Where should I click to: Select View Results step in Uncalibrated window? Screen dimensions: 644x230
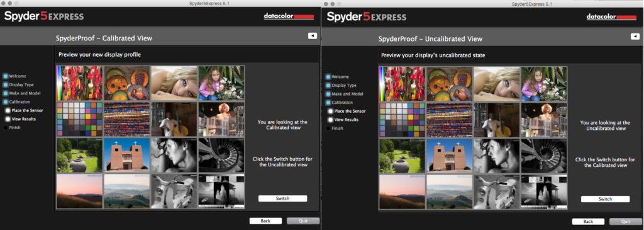click(343, 120)
